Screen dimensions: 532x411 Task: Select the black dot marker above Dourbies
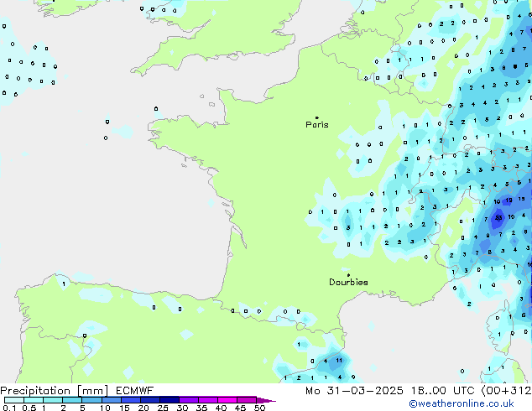[x=348, y=275]
